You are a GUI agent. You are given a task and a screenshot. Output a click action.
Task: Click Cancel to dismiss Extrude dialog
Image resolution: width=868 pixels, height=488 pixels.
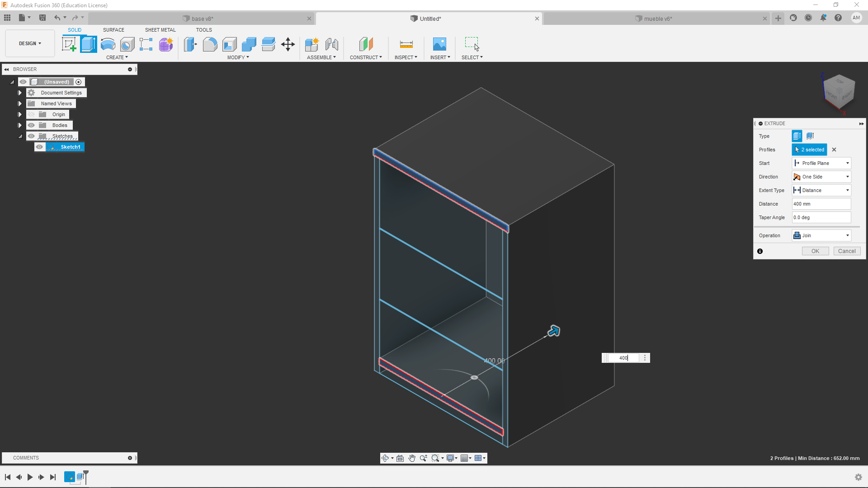(847, 250)
